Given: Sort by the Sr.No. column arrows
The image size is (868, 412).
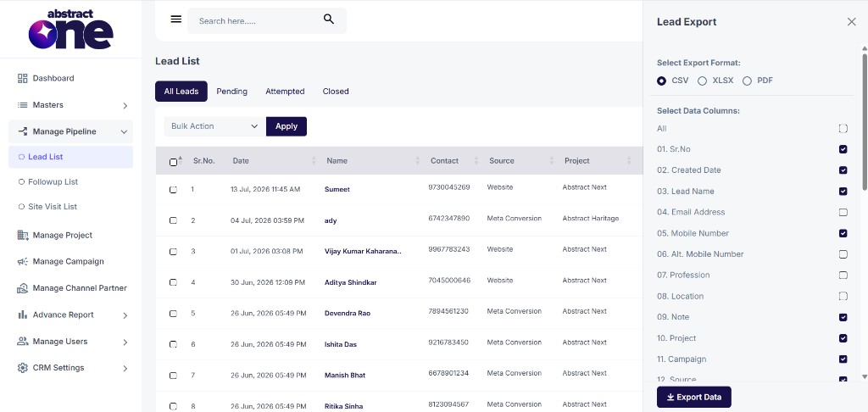Looking at the screenshot, I should (181, 160).
